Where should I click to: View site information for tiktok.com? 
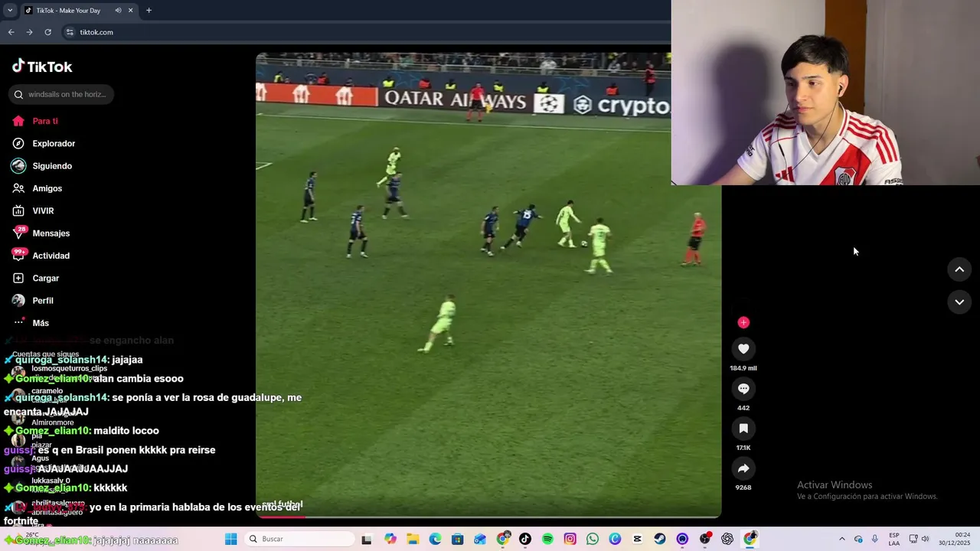click(x=70, y=32)
